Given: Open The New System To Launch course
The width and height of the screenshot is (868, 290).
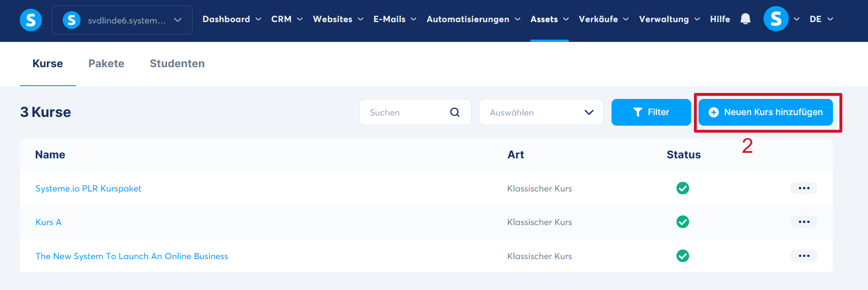Looking at the screenshot, I should tap(132, 256).
